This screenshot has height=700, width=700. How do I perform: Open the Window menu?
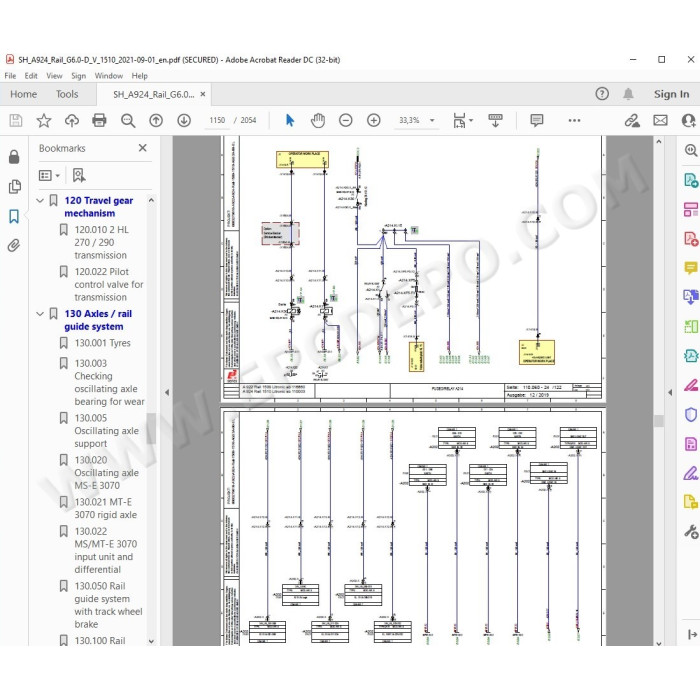coord(108,76)
